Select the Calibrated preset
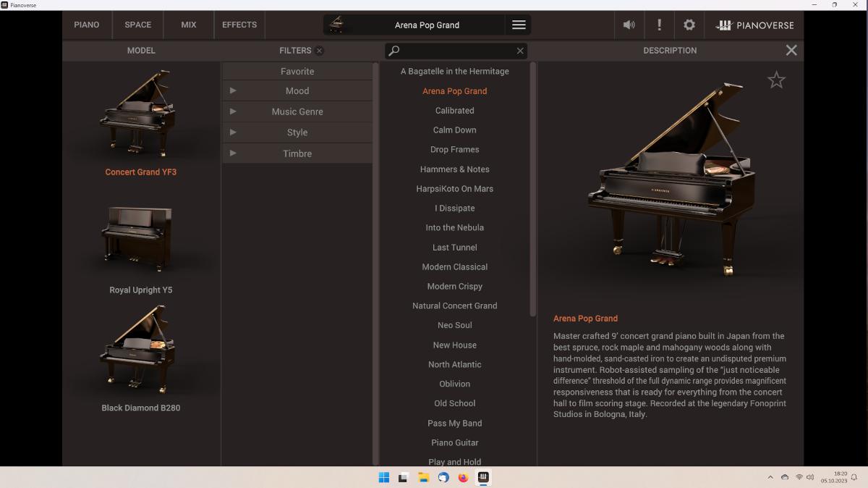 point(455,111)
